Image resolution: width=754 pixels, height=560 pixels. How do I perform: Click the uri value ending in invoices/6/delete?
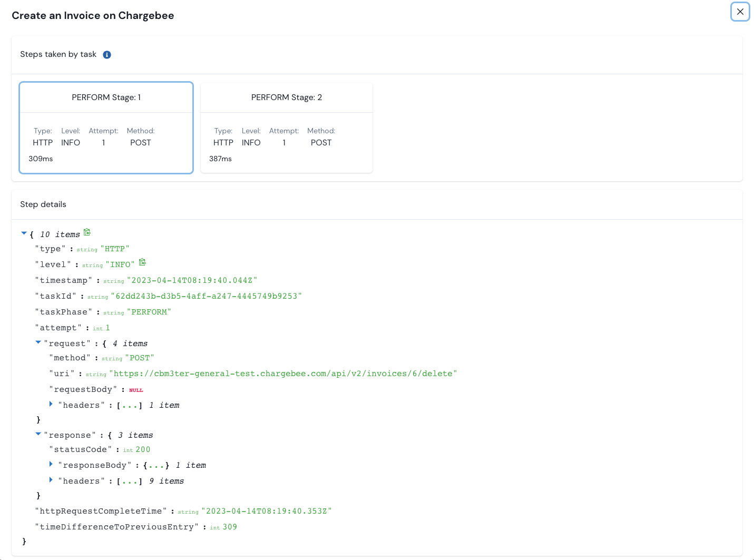[283, 374]
